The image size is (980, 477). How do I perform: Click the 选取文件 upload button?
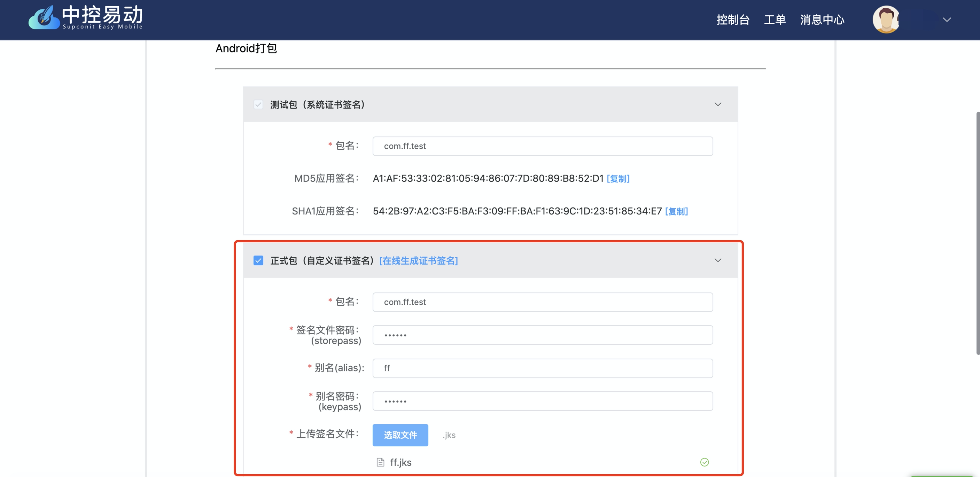pos(400,435)
